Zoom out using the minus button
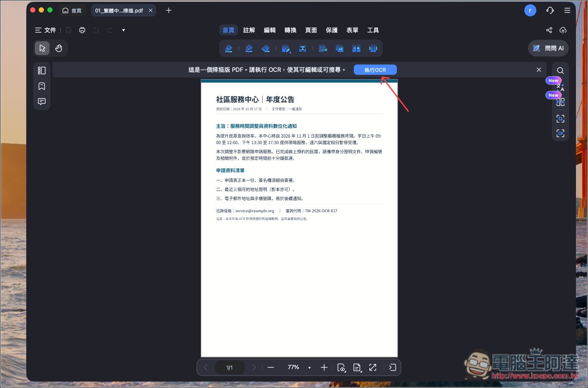This screenshot has width=588, height=388. (x=271, y=367)
